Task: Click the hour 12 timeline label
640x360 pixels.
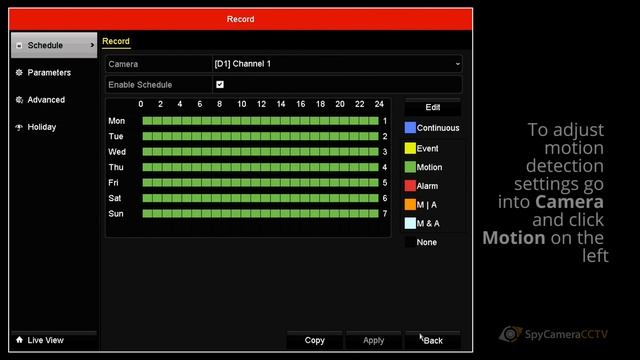Action: [261, 104]
